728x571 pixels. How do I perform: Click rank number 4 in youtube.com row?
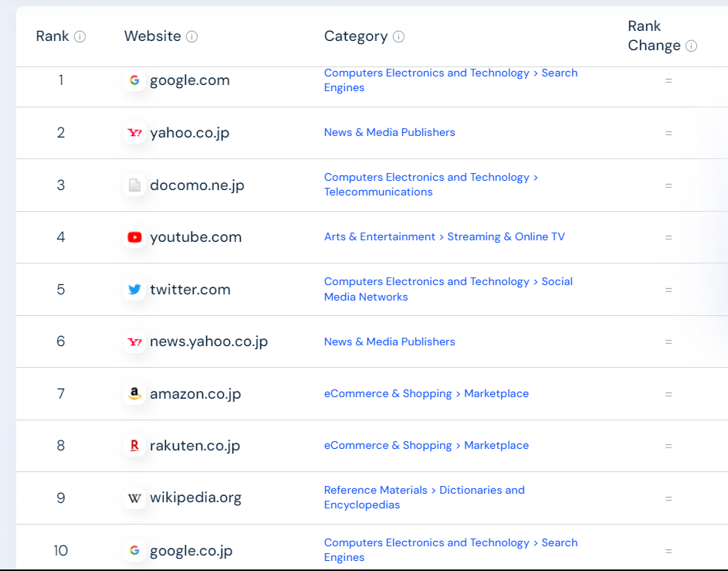(61, 237)
